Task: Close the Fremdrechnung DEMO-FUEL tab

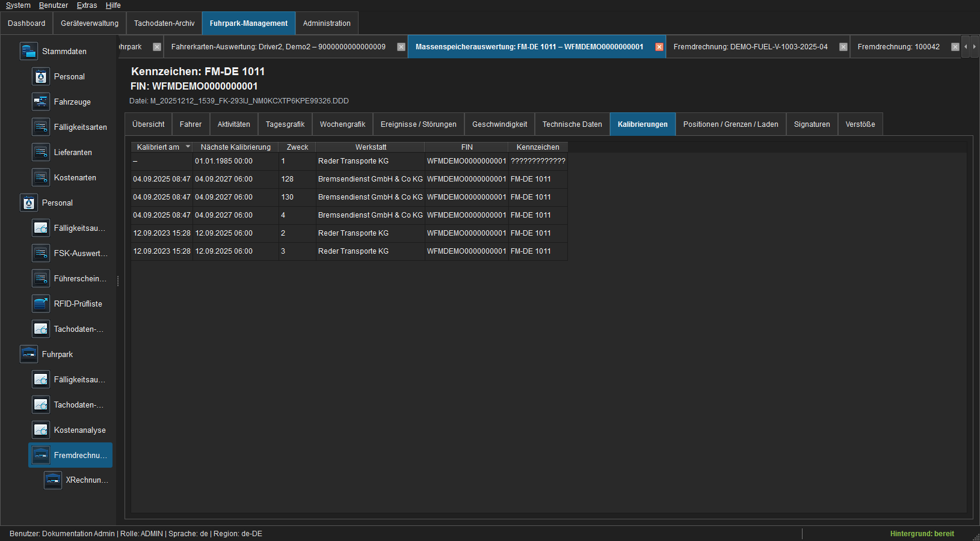Action: [843, 47]
